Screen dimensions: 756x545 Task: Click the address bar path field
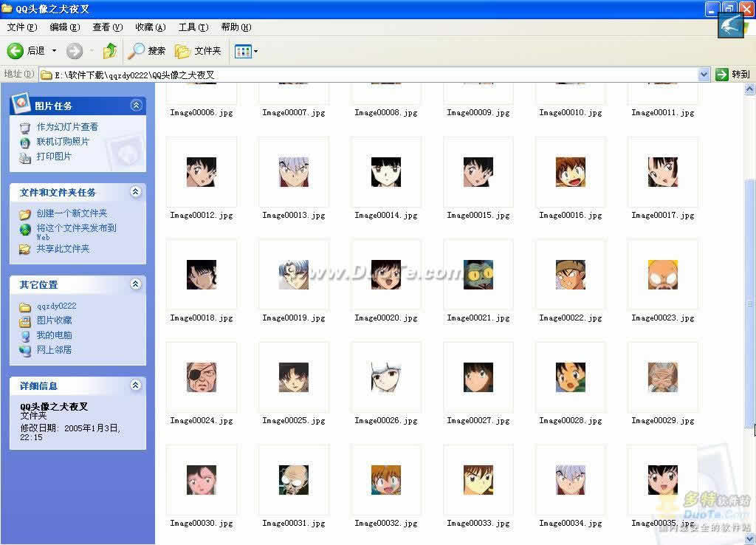(369, 75)
